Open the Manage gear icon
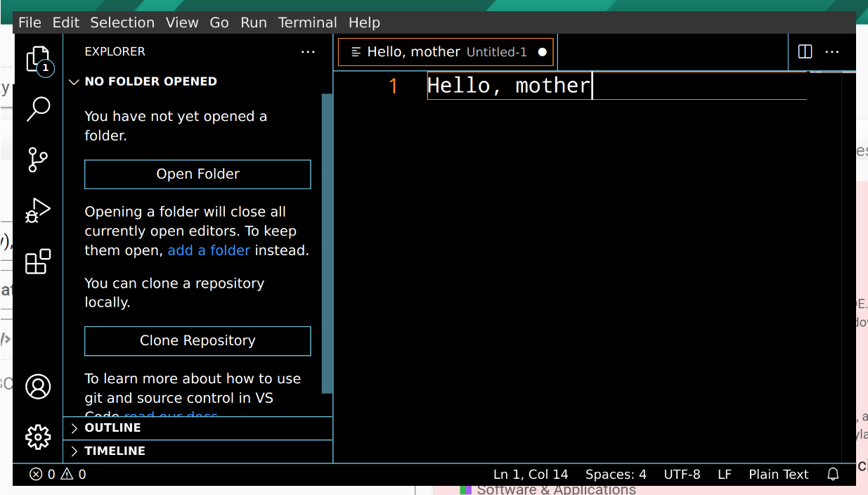Image resolution: width=868 pixels, height=495 pixels. click(38, 437)
